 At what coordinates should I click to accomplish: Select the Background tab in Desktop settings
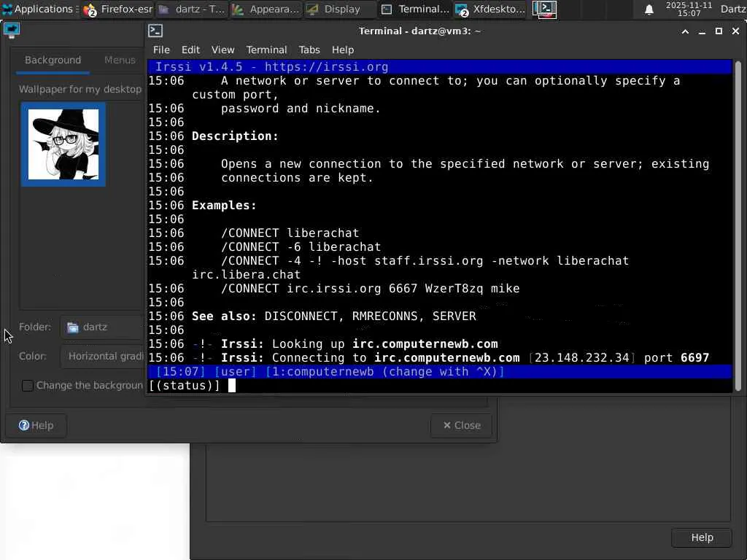[x=53, y=61]
